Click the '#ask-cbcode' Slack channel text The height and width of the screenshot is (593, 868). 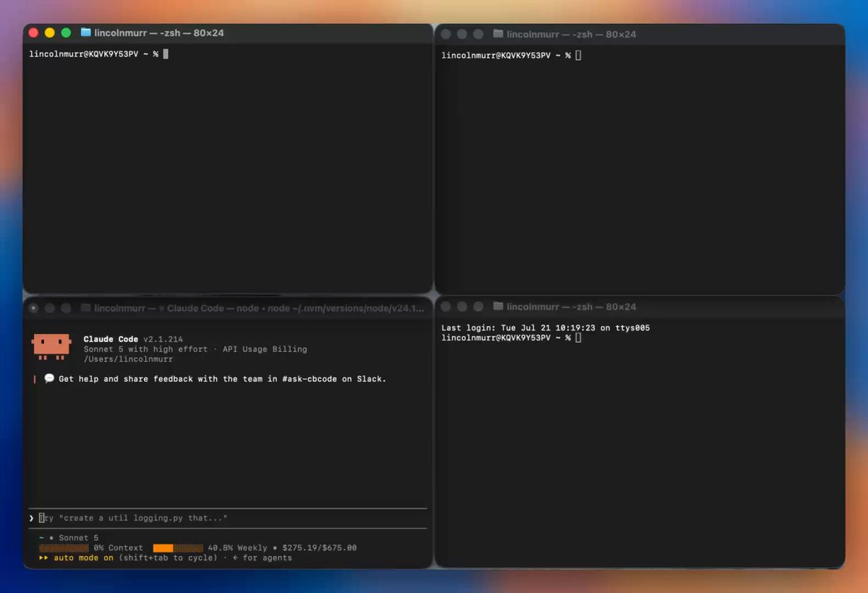(311, 379)
